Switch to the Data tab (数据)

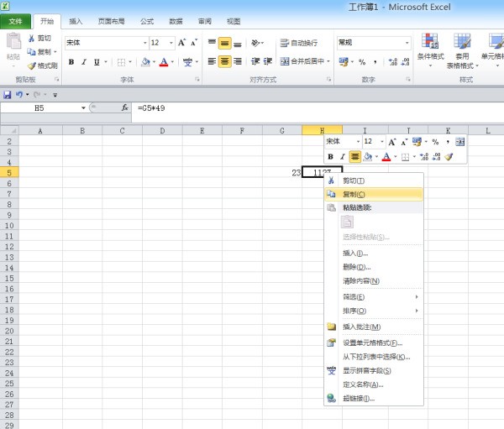coord(176,22)
